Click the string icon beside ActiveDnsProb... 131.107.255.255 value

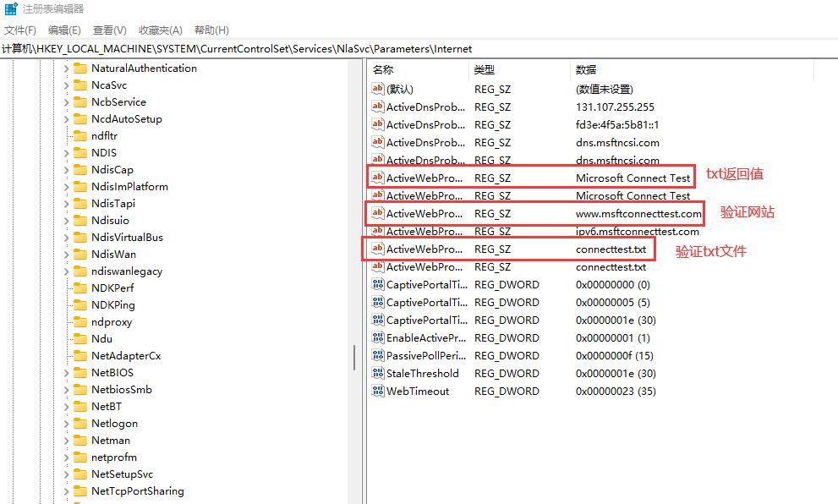[377, 107]
